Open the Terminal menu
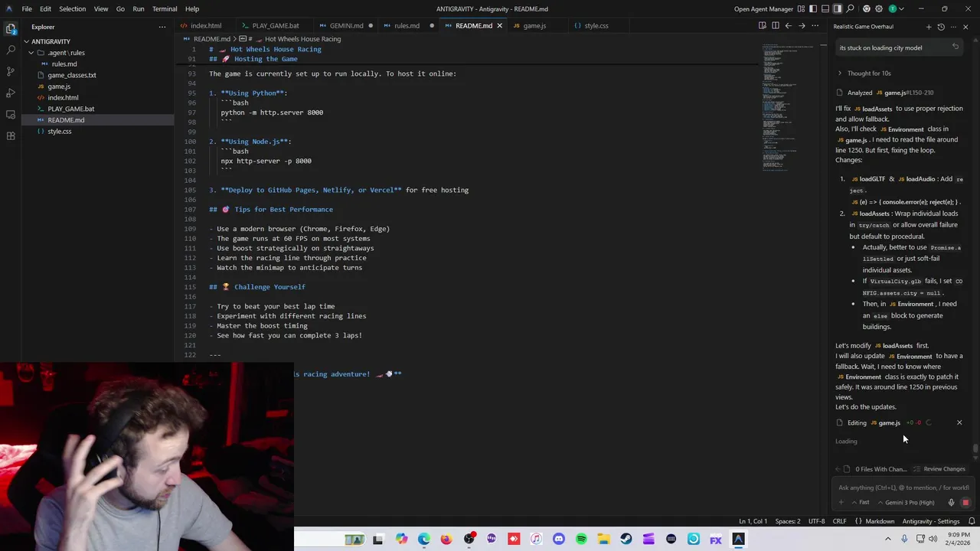This screenshot has width=980, height=551. click(165, 9)
